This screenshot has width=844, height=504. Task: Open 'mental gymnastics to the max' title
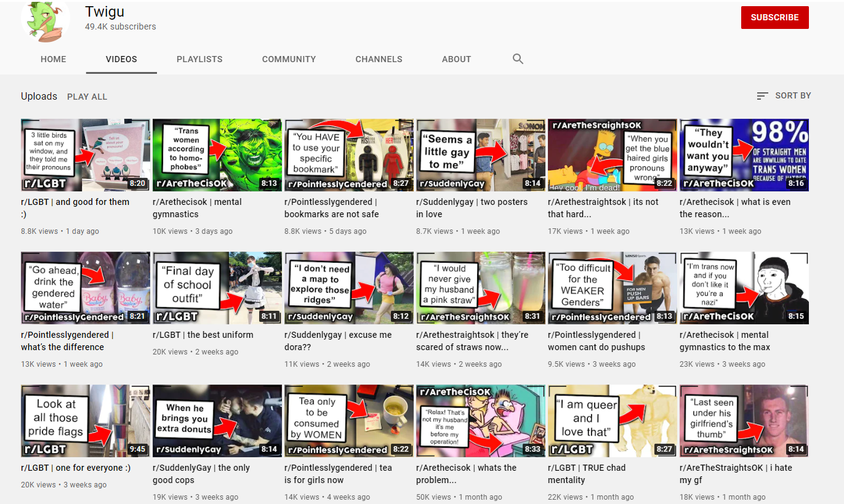click(x=725, y=341)
